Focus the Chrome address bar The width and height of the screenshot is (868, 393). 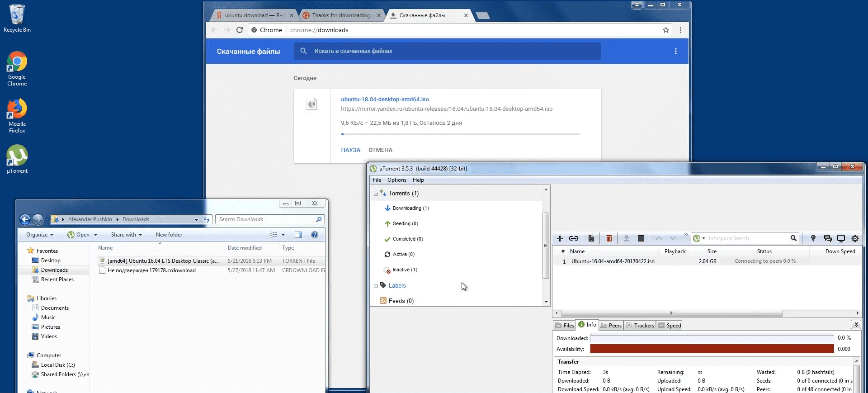click(x=461, y=30)
